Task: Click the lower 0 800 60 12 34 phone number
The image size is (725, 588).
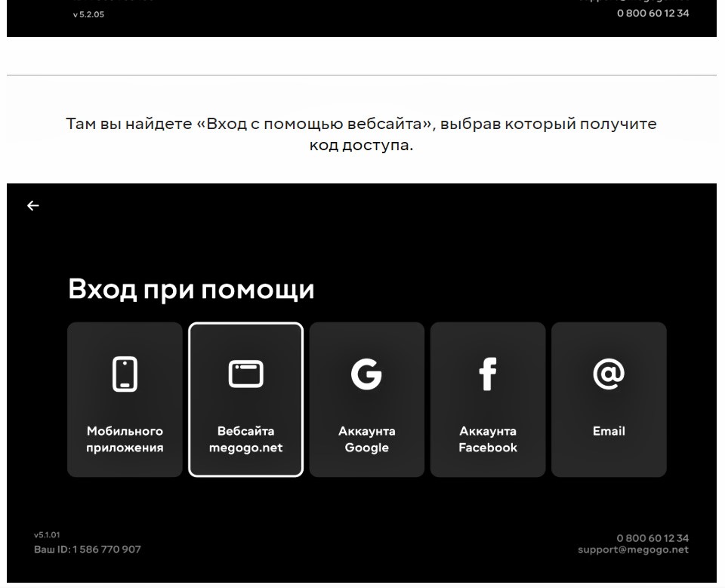Action: click(652, 538)
